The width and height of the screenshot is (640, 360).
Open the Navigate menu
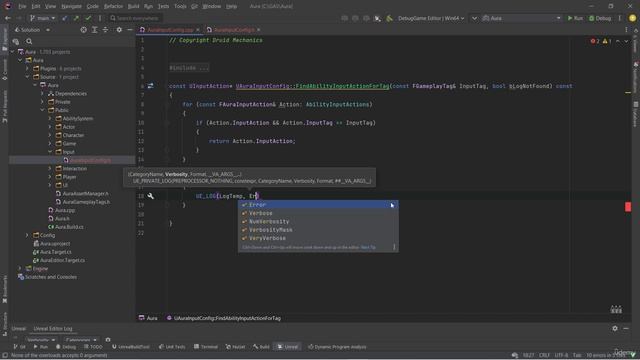[71, 6]
